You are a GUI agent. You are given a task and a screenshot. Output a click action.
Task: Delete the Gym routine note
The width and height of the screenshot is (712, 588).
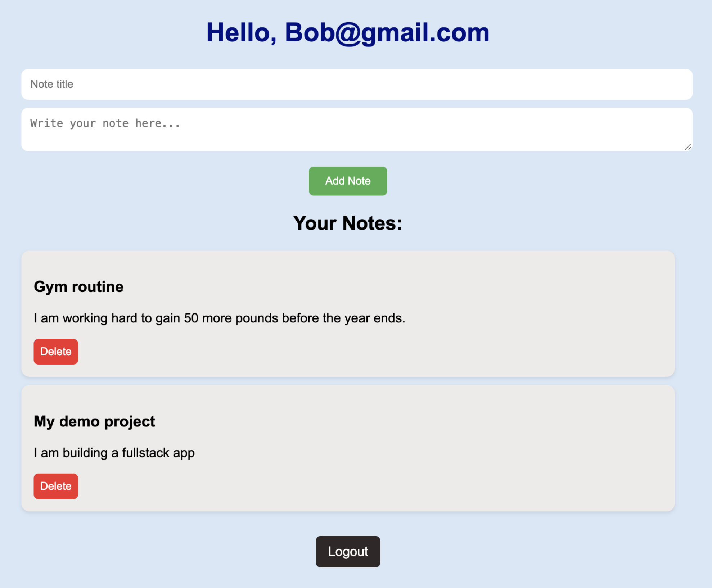(56, 352)
